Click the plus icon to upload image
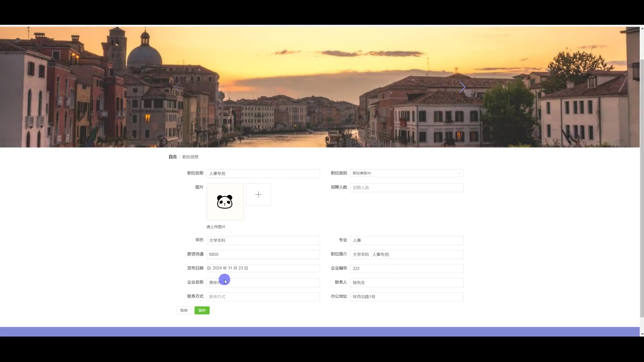Screen dimensions: 644x362 pos(258,194)
